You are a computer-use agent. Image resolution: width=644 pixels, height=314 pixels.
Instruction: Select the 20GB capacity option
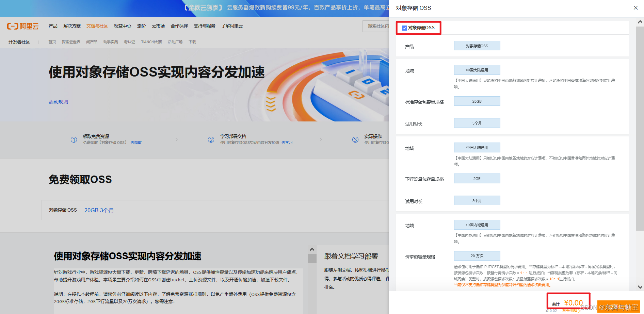pyautogui.click(x=477, y=101)
